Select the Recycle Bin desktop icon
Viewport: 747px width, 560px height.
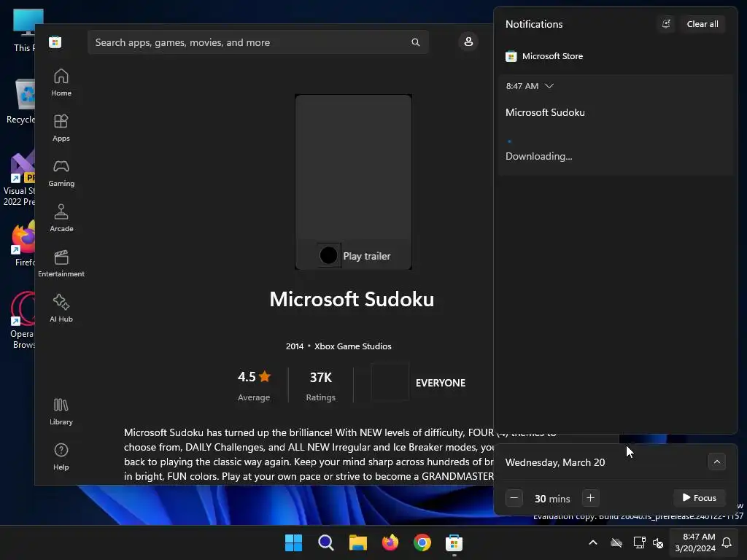click(20, 101)
